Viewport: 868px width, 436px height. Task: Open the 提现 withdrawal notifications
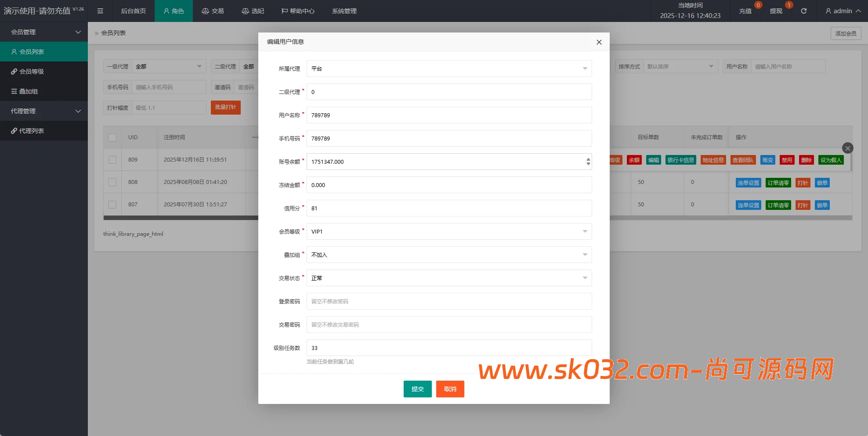tap(776, 11)
